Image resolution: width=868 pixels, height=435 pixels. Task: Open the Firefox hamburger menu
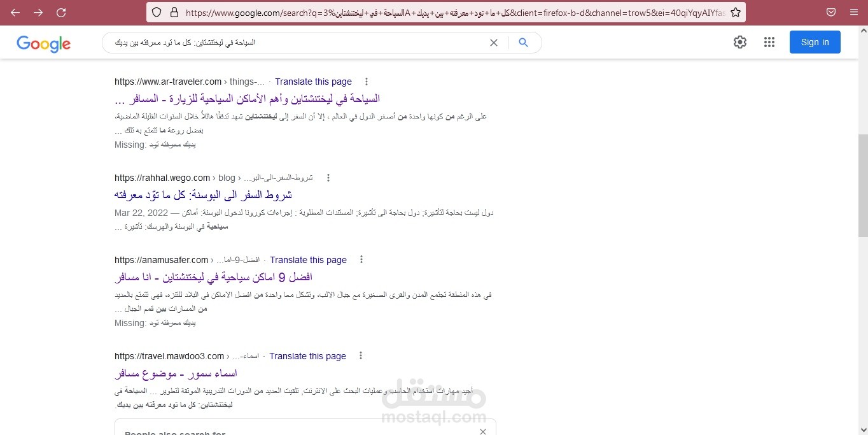854,12
